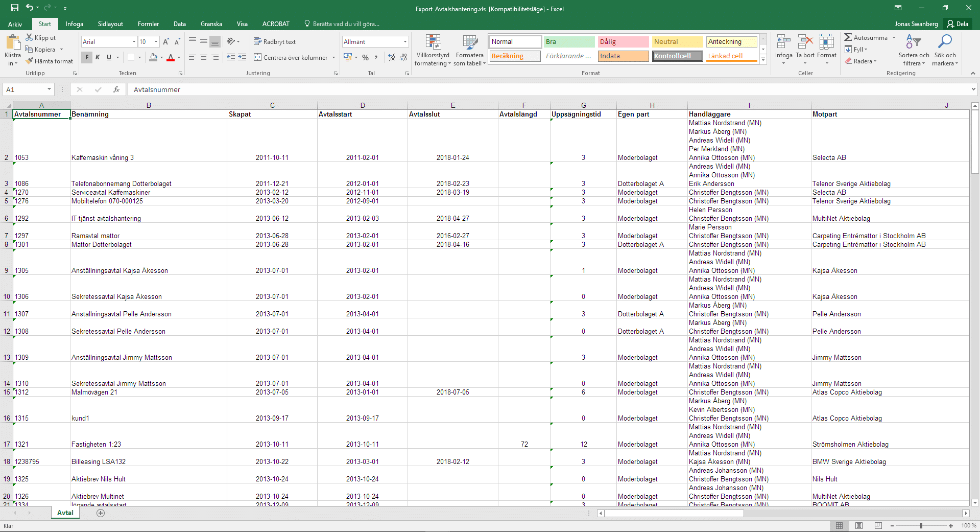The image size is (980, 532).
Task: Add a new sheet with plus icon
Action: [x=101, y=513]
